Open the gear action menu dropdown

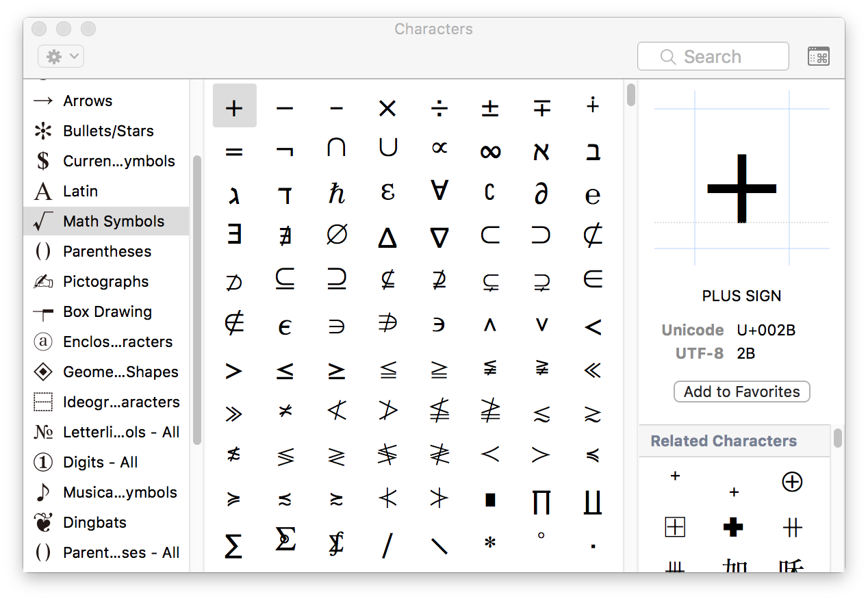click(x=62, y=57)
